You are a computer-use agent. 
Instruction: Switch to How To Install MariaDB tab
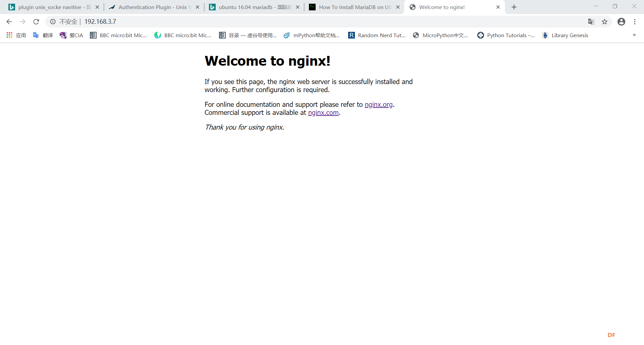[355, 7]
